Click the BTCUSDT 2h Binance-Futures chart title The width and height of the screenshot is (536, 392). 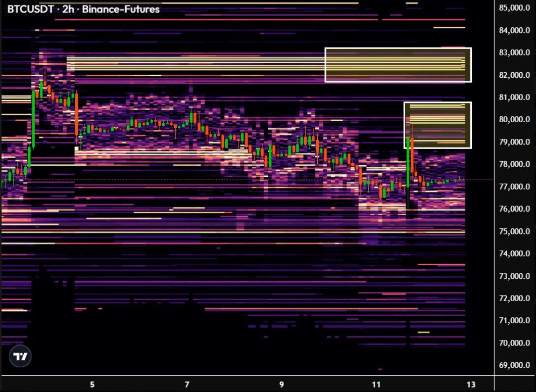(83, 9)
